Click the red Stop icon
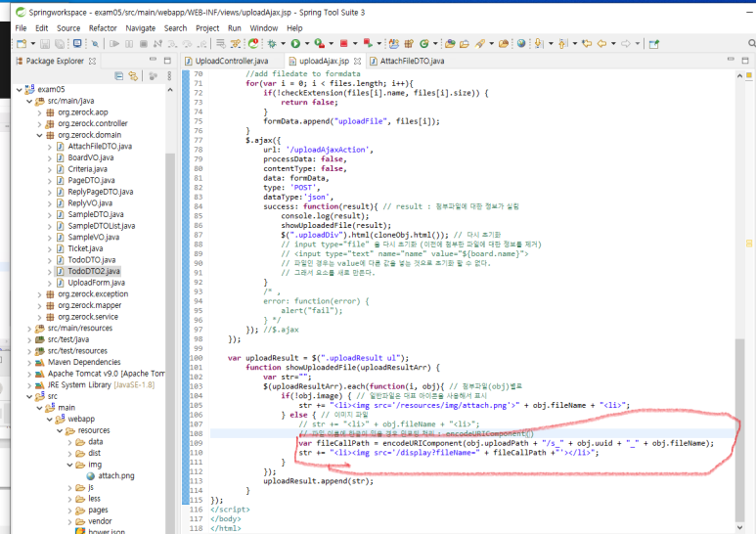 [343, 44]
